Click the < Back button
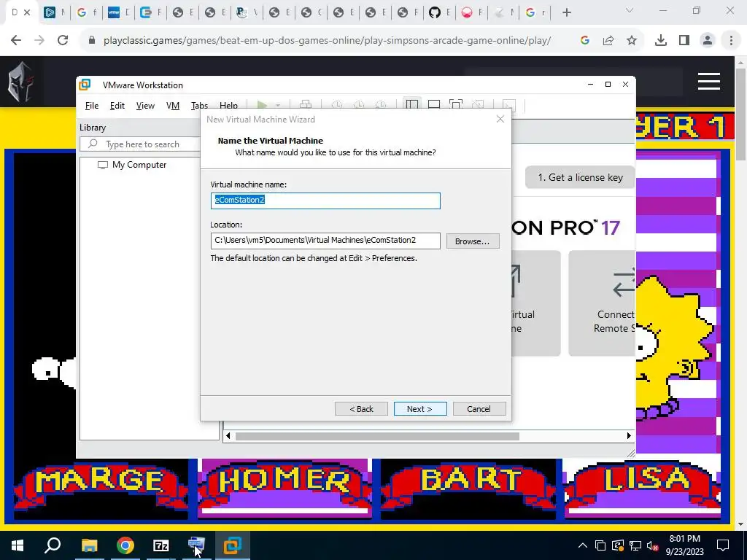 [361, 409]
